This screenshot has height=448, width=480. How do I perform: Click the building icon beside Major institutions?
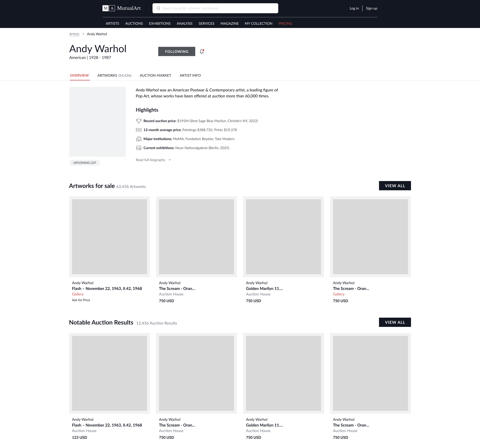[x=138, y=139]
